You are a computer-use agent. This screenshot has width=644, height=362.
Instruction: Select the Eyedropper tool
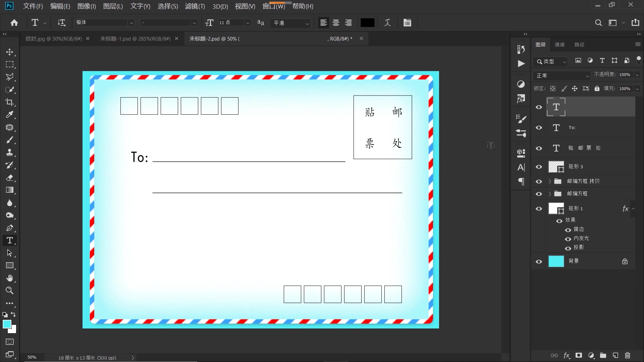10,115
